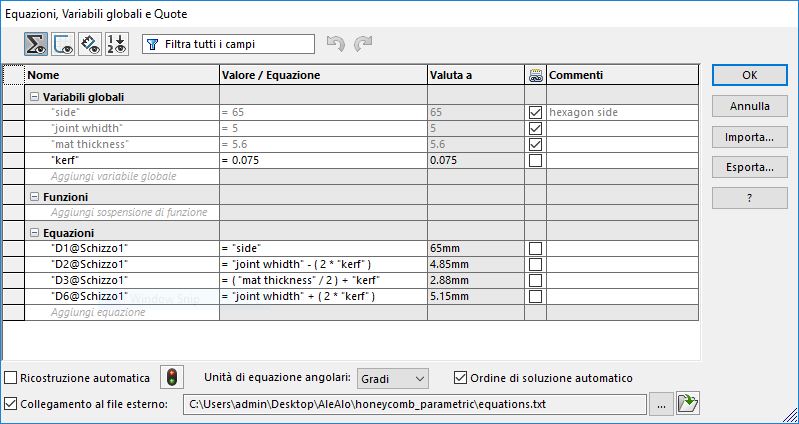Click the open linked file folder icon
Viewport: 799px width, 424px height.
[687, 404]
